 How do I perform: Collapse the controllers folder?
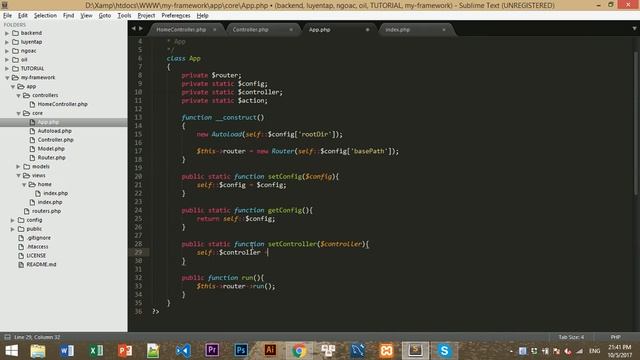click(18, 96)
